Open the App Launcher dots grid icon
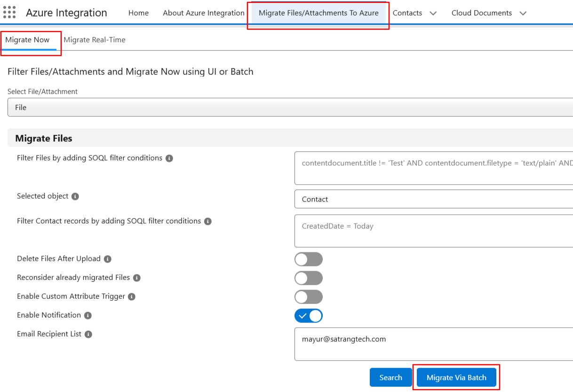This screenshot has width=573, height=392. click(x=9, y=13)
